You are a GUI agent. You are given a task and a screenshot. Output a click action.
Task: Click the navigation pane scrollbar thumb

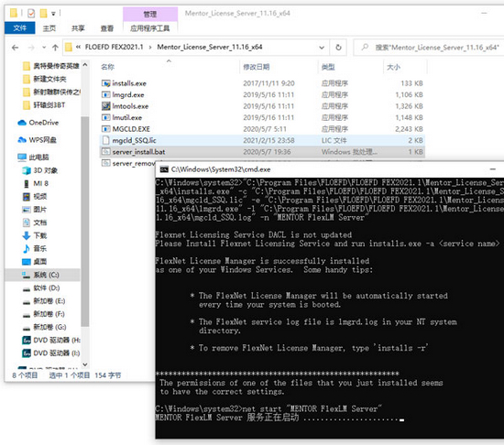(x=85, y=222)
